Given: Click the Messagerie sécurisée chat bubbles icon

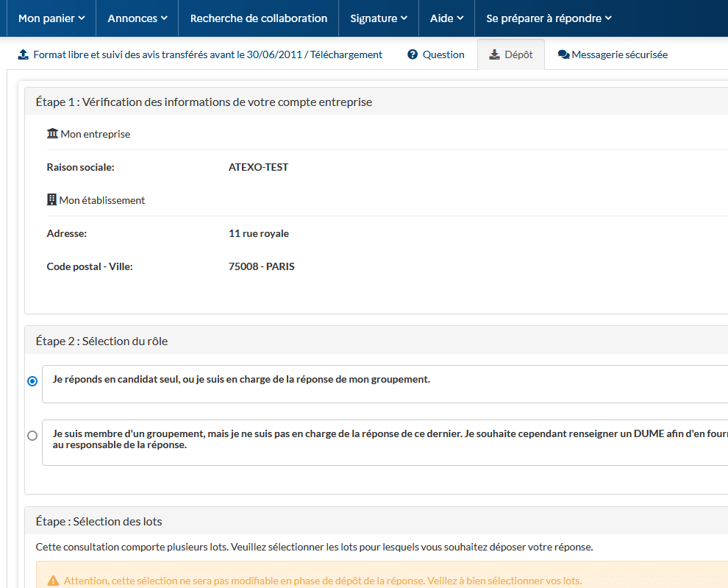Looking at the screenshot, I should (564, 54).
